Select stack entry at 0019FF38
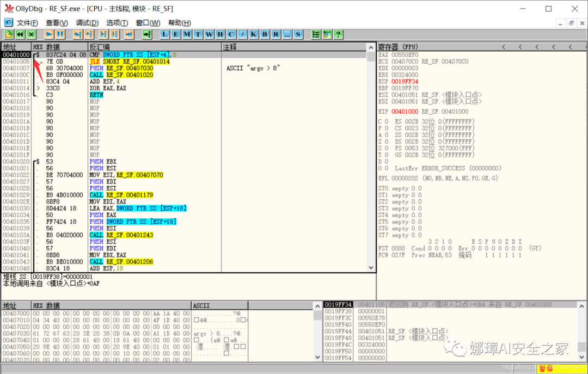Screen dimensions: 588x374 450,311
